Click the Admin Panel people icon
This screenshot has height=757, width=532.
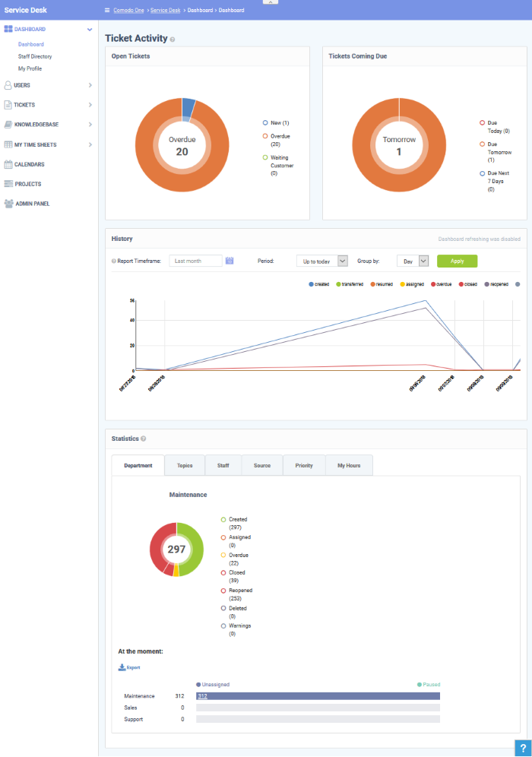(8, 204)
